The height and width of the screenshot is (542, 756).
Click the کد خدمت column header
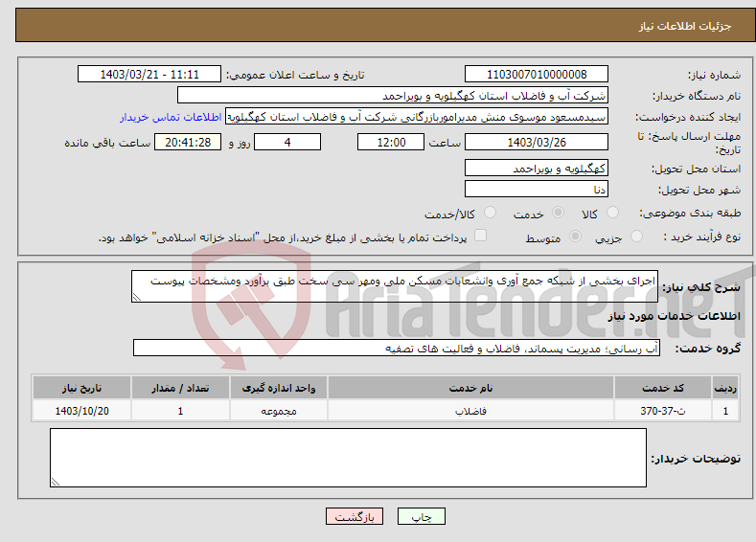coord(663,388)
